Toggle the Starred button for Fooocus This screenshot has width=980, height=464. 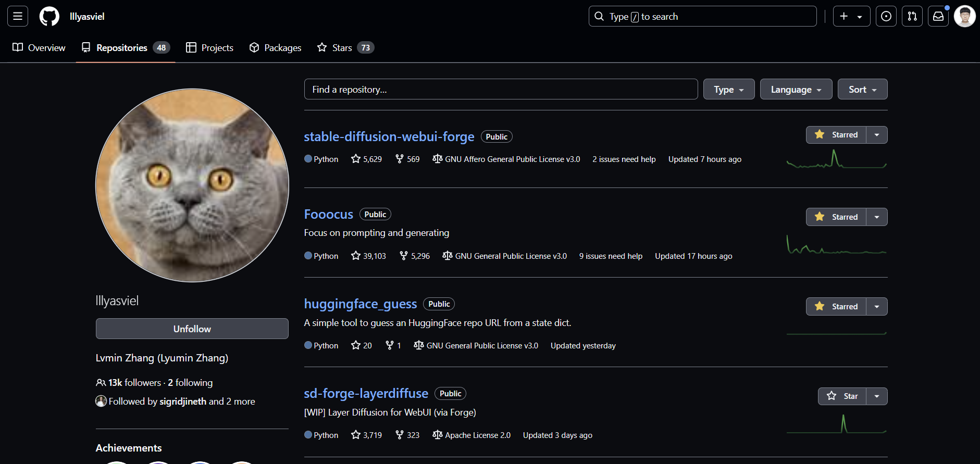(836, 217)
